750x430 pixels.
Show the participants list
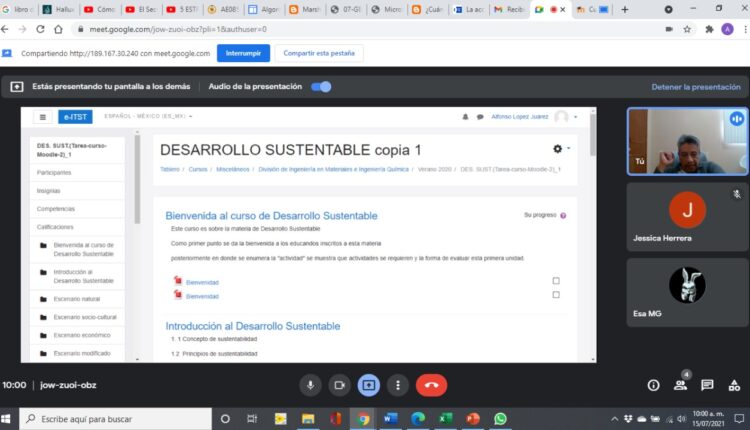coord(680,385)
